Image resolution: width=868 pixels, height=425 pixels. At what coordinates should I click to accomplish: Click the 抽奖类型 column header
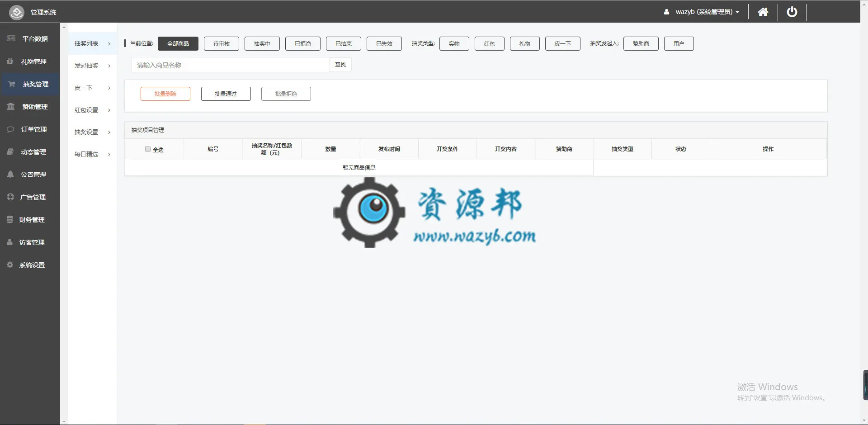tap(623, 149)
